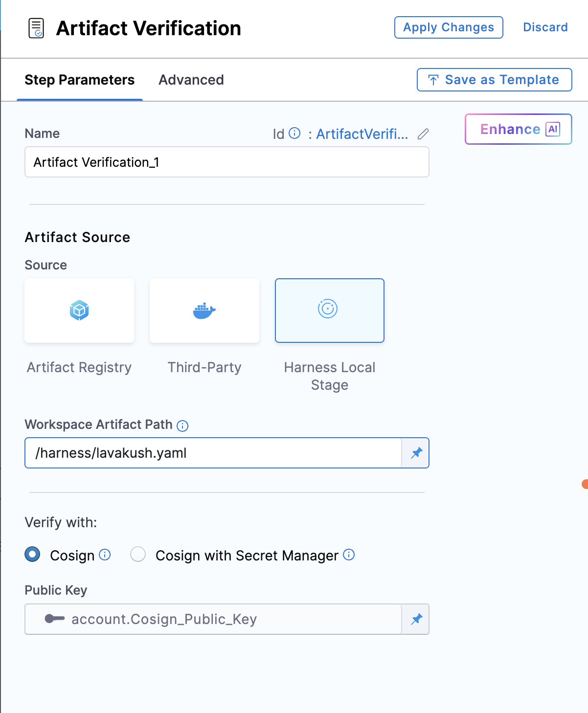Click the Apply Changes button
The height and width of the screenshot is (713, 588).
(449, 27)
